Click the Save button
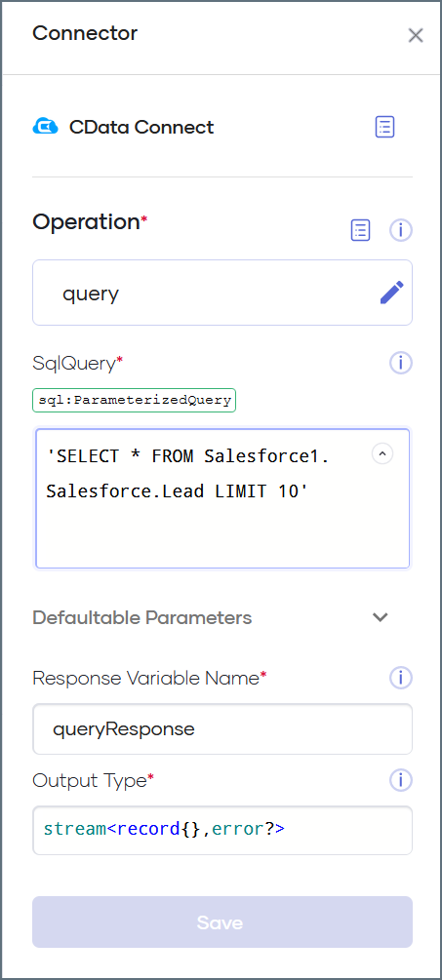The image size is (442, 980). pos(221,921)
